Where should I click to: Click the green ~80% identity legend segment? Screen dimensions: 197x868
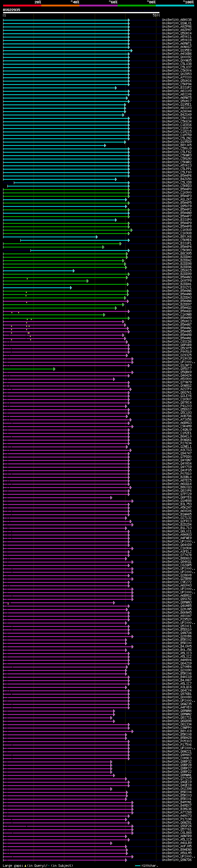tap(136, 6)
